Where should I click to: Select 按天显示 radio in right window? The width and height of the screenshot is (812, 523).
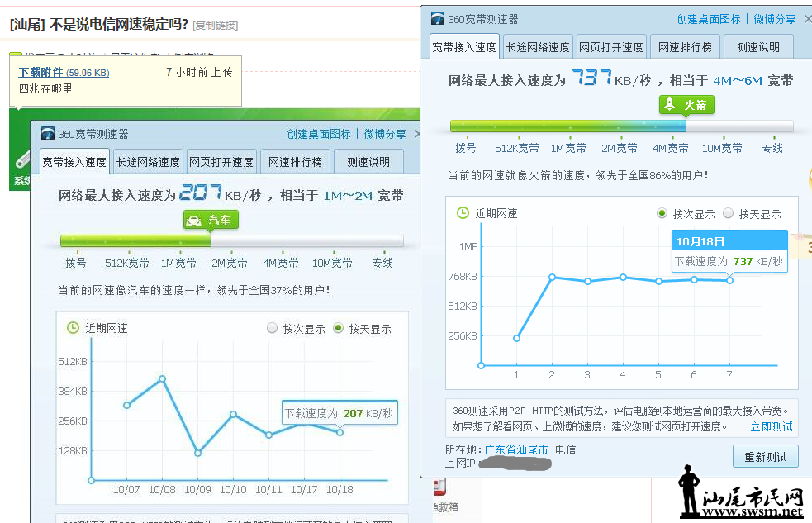tap(728, 213)
